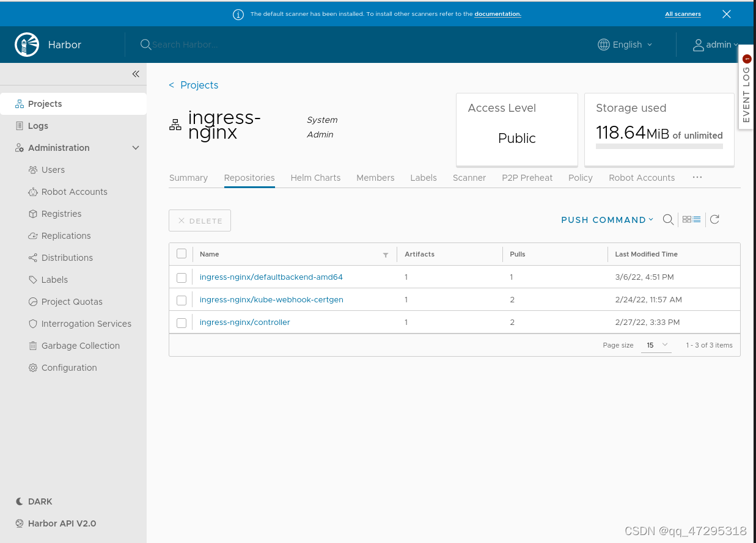Show more tabs with ellipsis
Image resolution: width=756 pixels, height=543 pixels.
[x=697, y=177]
